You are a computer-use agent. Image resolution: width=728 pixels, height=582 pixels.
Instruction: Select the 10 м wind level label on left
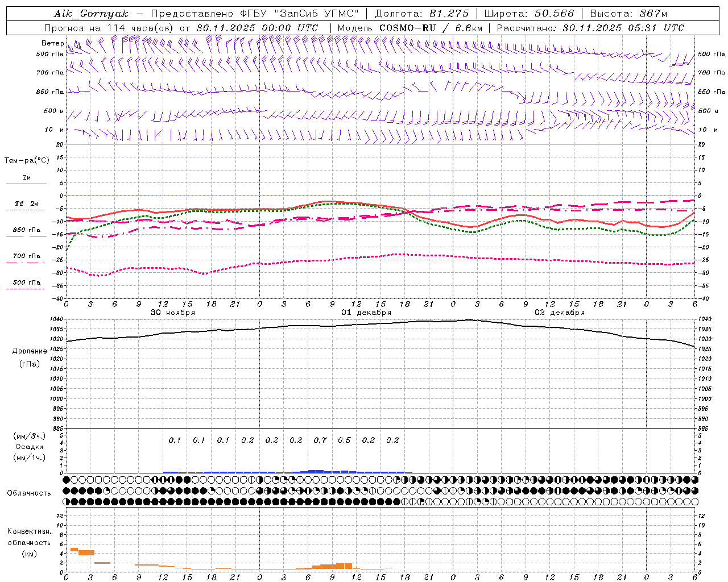pyautogui.click(x=55, y=130)
